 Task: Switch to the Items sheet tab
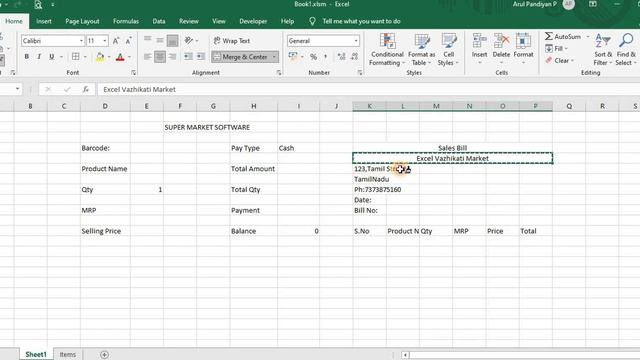coord(68,354)
